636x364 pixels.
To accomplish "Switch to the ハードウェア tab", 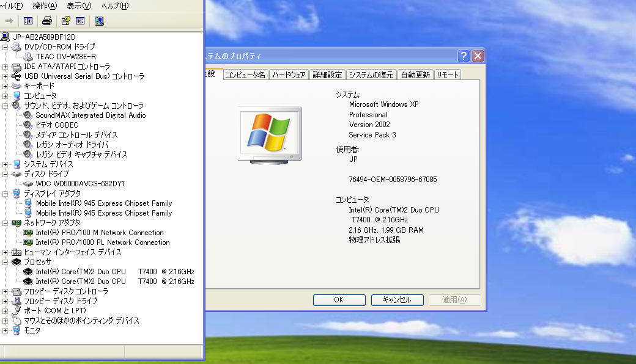I will coord(289,75).
